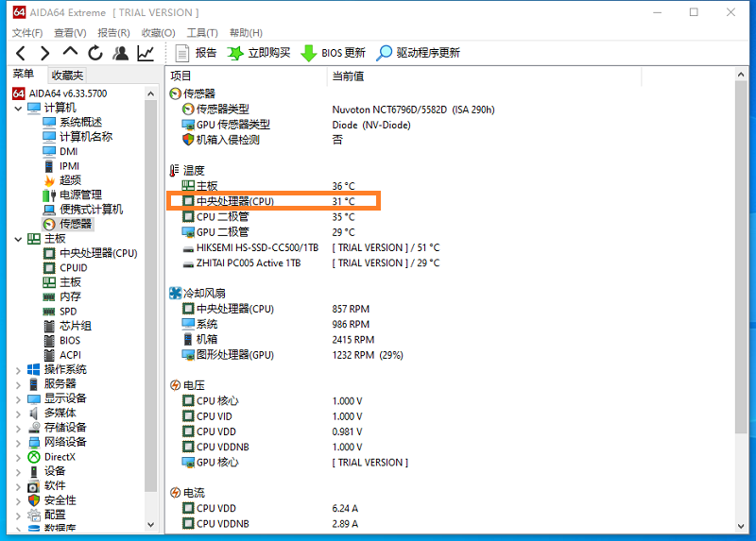Open the user accounts toolbar icon
This screenshot has height=541, width=756.
tap(121, 53)
